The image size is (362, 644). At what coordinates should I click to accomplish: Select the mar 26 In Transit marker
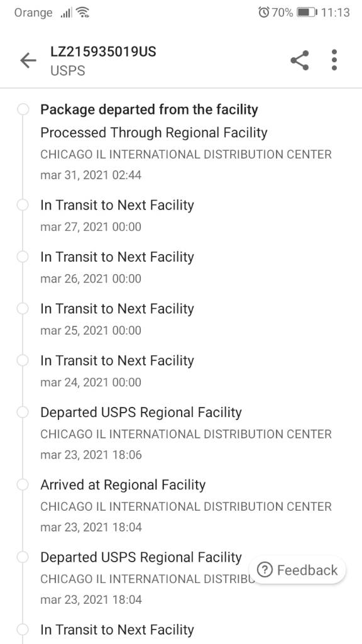pos(23,257)
